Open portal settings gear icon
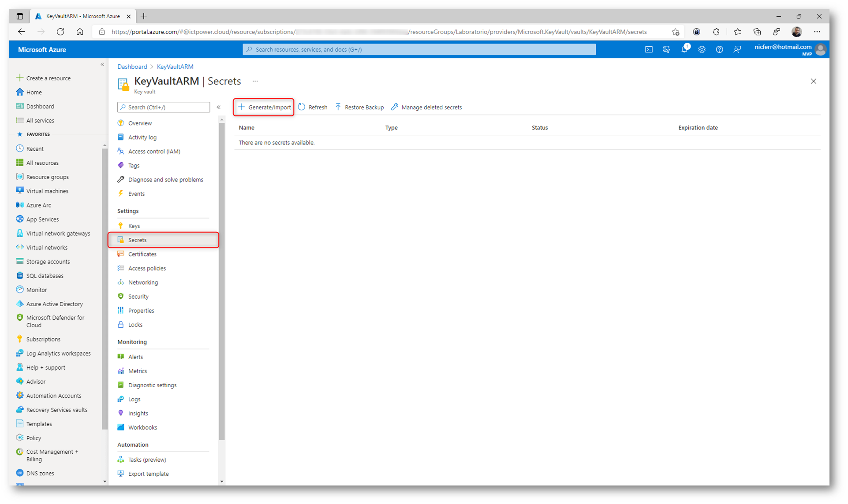Viewport: 848px width, 504px height. point(702,50)
